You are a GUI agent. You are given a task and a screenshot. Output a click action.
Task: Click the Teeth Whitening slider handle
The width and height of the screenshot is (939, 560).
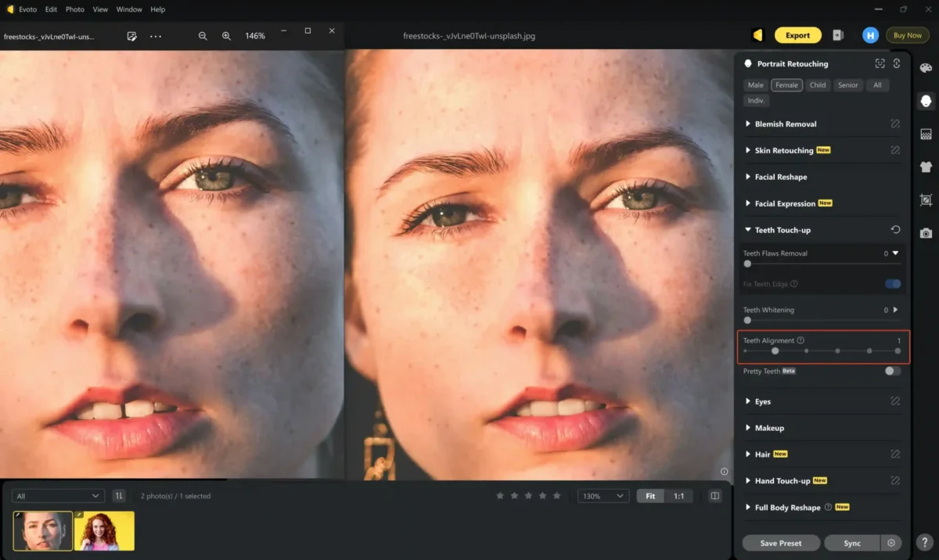(747, 320)
